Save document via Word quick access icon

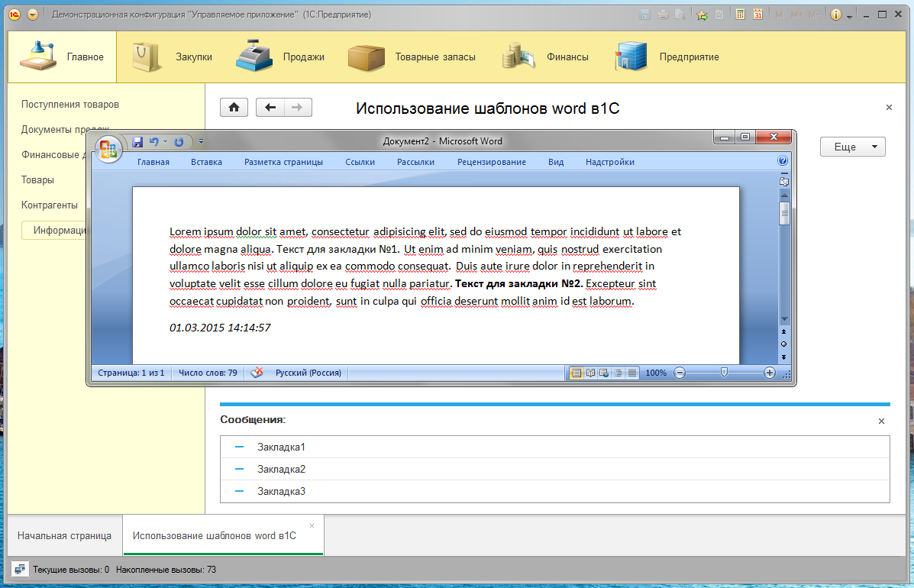138,142
